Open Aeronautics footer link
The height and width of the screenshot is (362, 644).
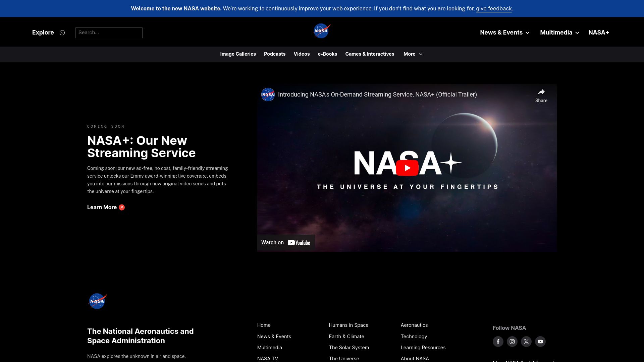(414, 325)
